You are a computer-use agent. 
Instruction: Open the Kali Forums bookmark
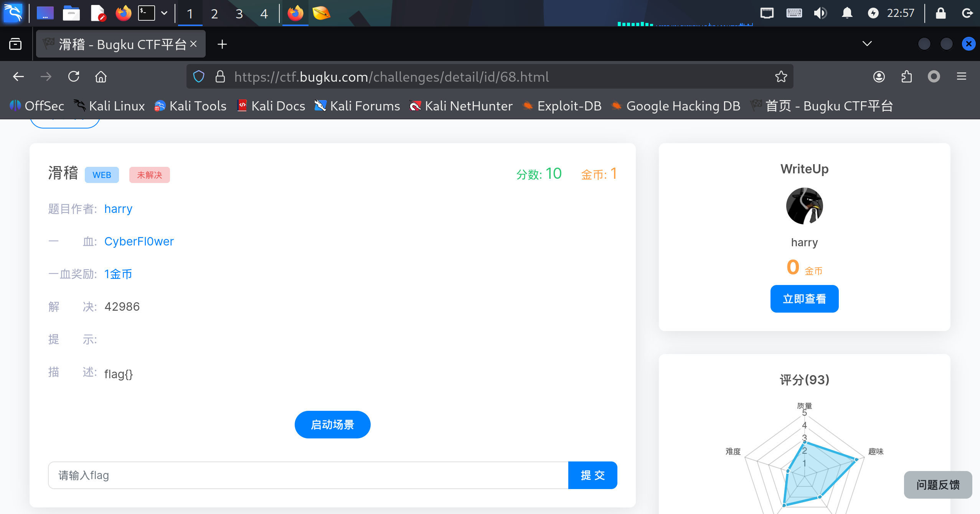pos(357,106)
